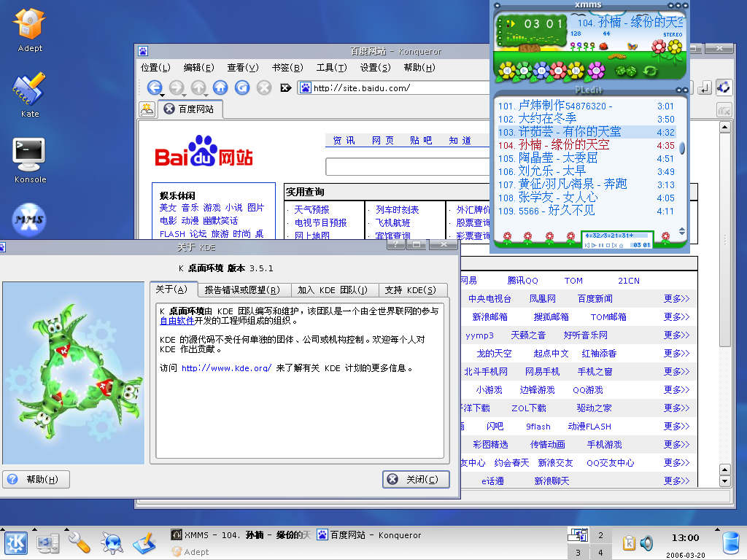
Task: Toggle playlist via the large yellow flower in XMMS
Action: click(675, 47)
